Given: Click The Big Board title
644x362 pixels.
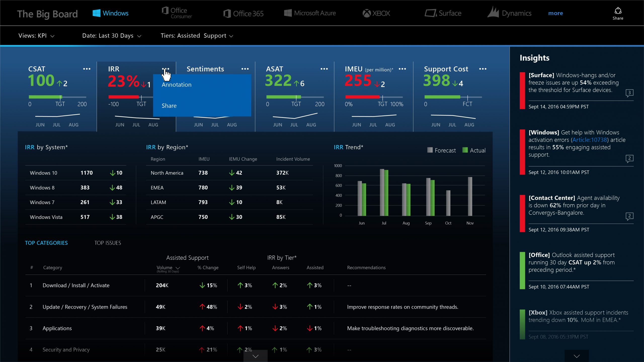Looking at the screenshot, I should 47,14.
